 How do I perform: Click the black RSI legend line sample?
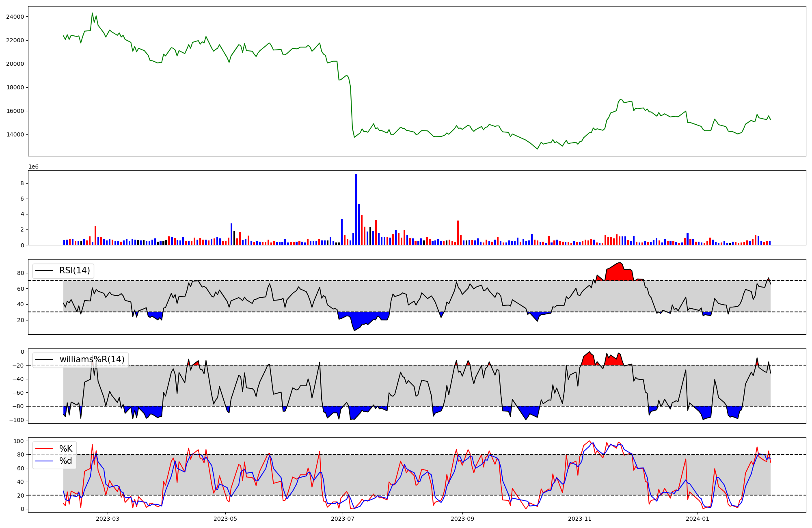(x=45, y=270)
